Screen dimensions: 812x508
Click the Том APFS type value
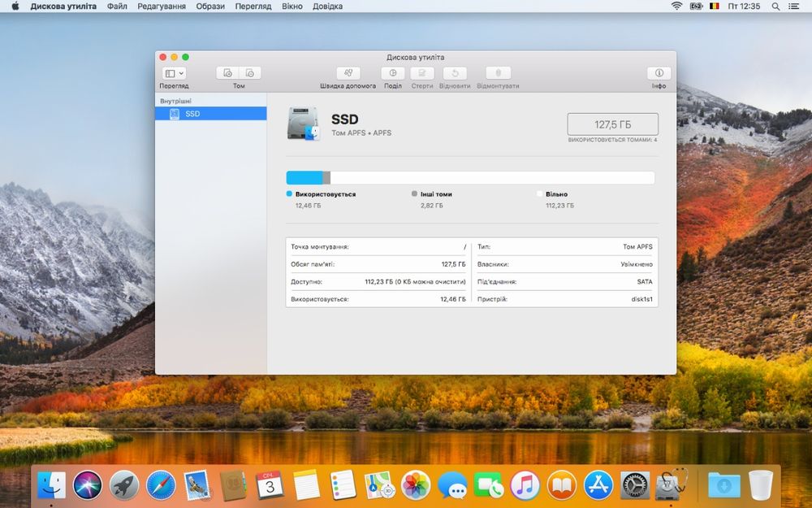[637, 247]
